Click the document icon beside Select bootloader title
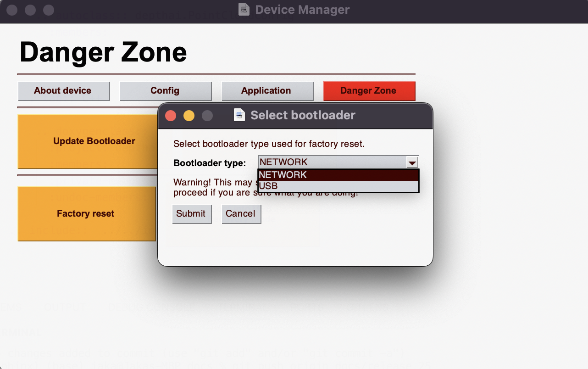Image resolution: width=588 pixels, height=369 pixels. click(x=239, y=115)
